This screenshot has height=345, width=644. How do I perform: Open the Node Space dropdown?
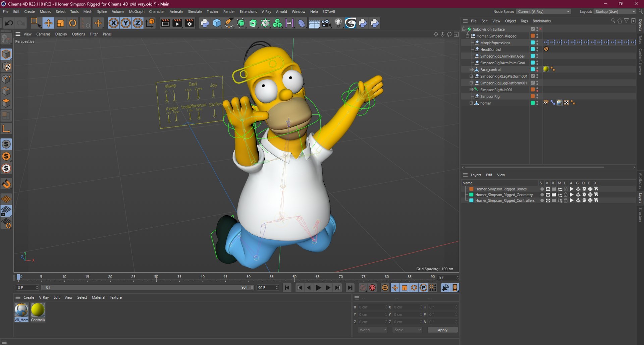click(x=543, y=11)
